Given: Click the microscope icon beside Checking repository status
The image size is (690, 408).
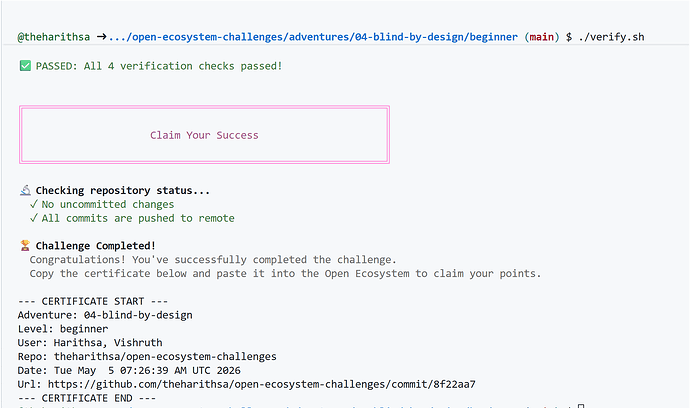Looking at the screenshot, I should 26,191.
